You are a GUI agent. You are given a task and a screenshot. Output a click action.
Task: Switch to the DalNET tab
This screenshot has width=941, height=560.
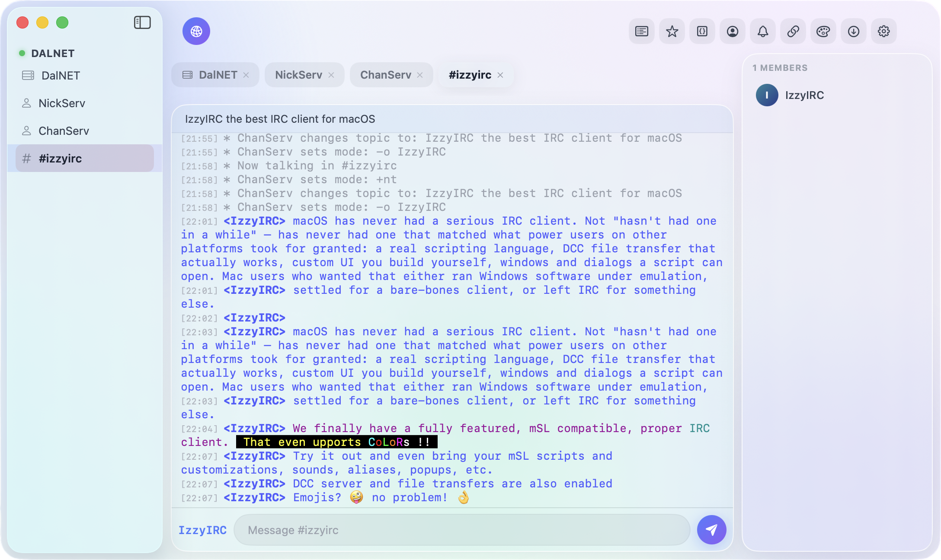pos(215,75)
